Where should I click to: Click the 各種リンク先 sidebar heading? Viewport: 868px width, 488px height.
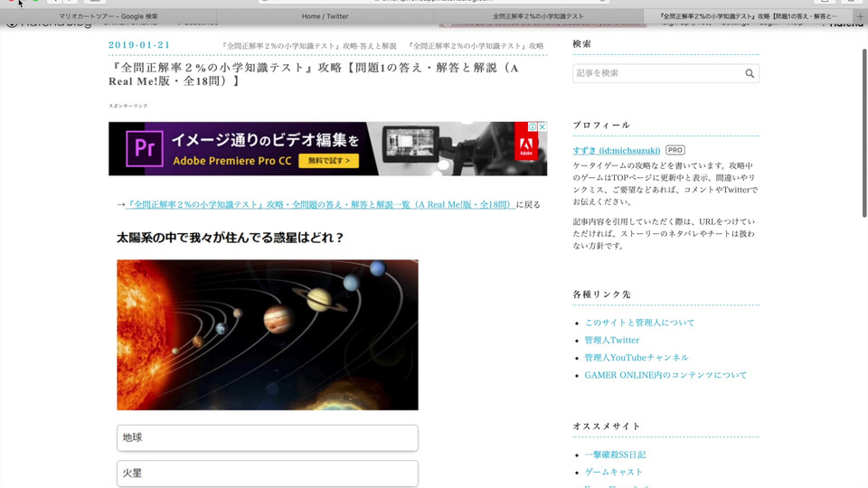pos(601,295)
